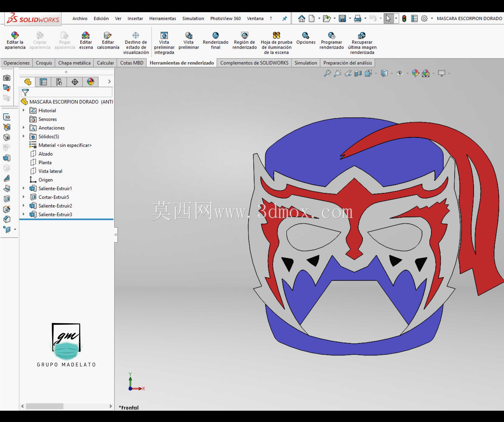Open FeatureManager design tree tab
This screenshot has height=422, width=504.
tap(28, 82)
